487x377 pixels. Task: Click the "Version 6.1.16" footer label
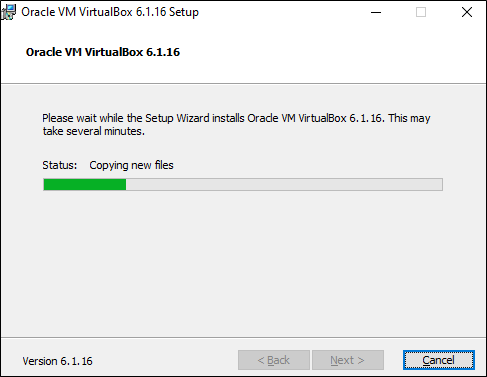coord(57,361)
